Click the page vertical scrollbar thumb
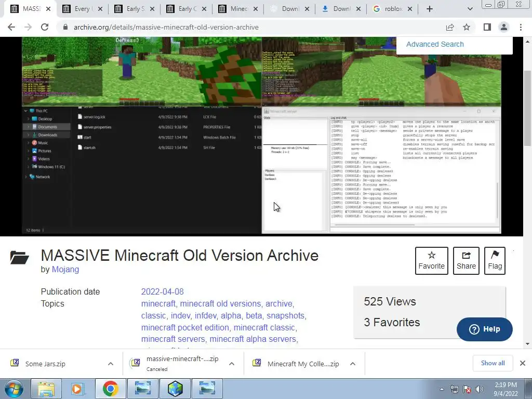 point(528,109)
